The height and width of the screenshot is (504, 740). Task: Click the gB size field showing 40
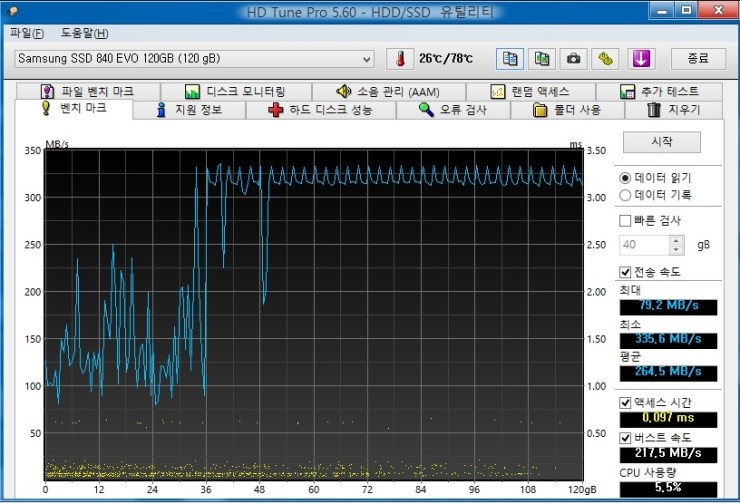[x=644, y=244]
